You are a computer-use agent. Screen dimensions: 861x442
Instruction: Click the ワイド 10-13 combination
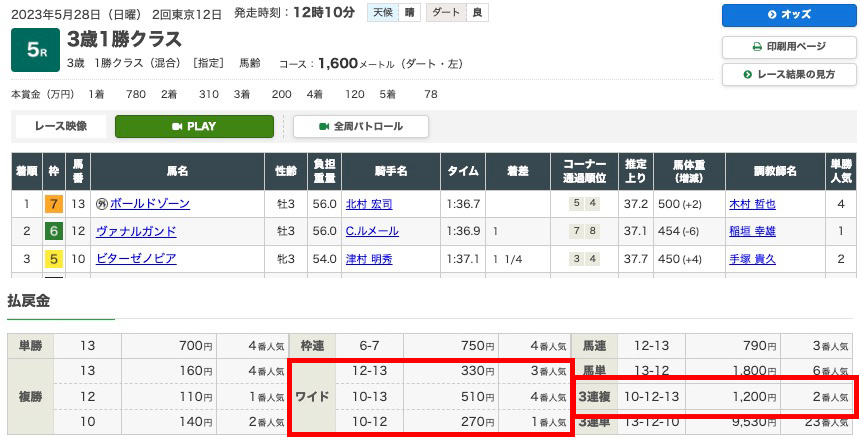coord(369,396)
